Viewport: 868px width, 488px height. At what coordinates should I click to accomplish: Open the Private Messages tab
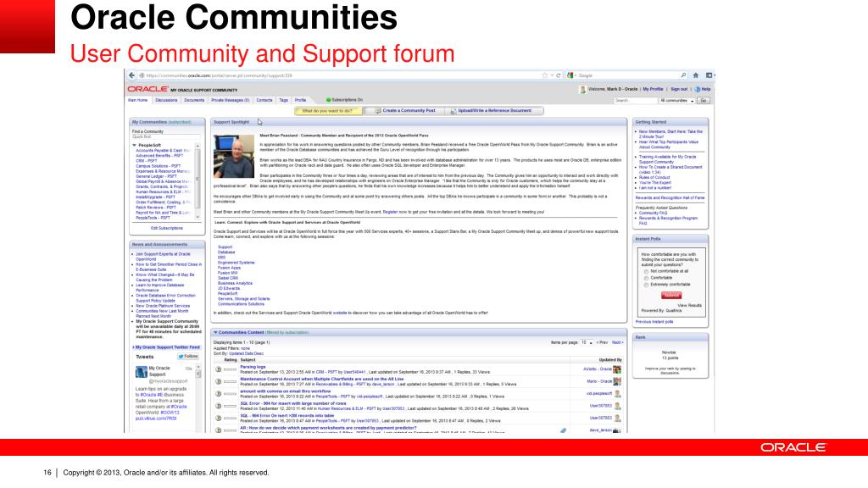pos(231,100)
